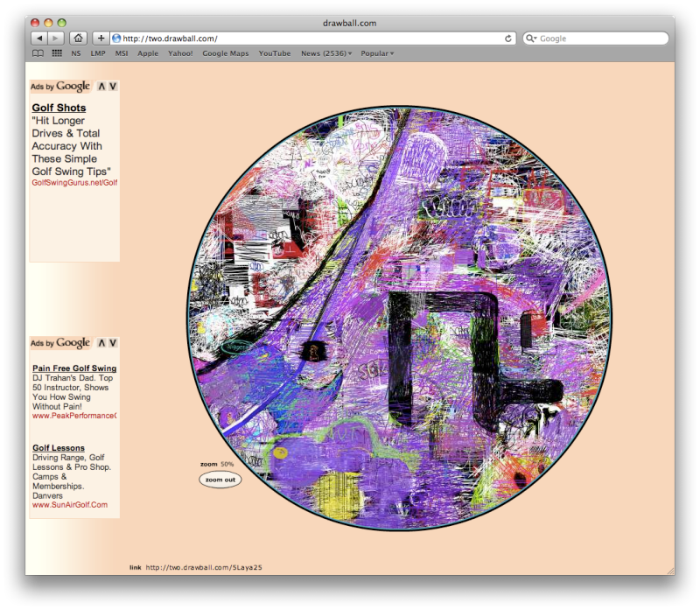Screen dimensions: 700x610
Task: Open the Top Sites grid icon
Action: (57, 53)
